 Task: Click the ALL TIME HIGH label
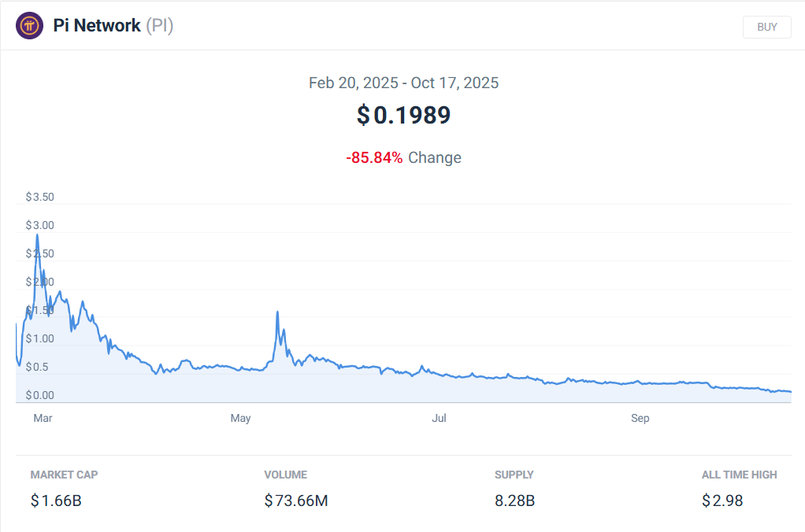click(739, 475)
